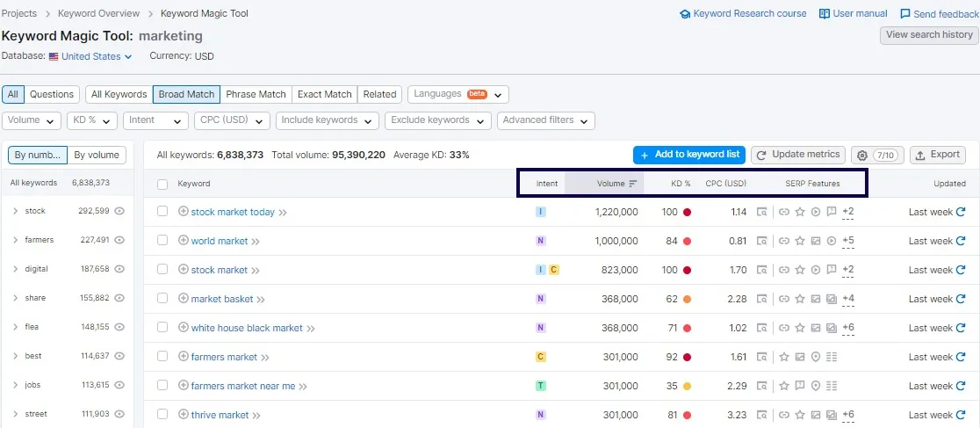The width and height of the screenshot is (980, 428).
Task: Refresh metrics for the stock market today row
Action: (x=961, y=212)
